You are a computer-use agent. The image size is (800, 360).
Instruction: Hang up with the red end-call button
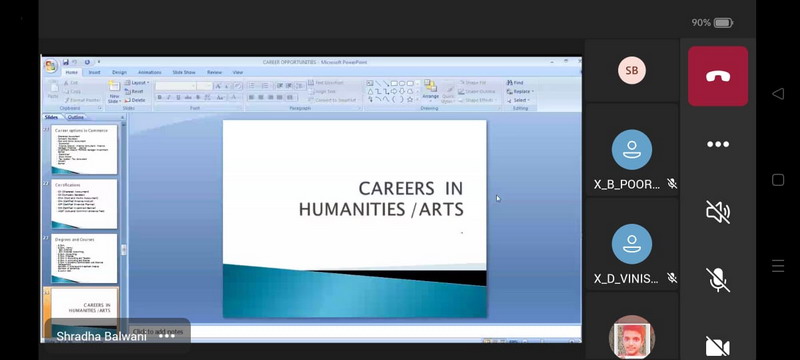pyautogui.click(x=717, y=76)
